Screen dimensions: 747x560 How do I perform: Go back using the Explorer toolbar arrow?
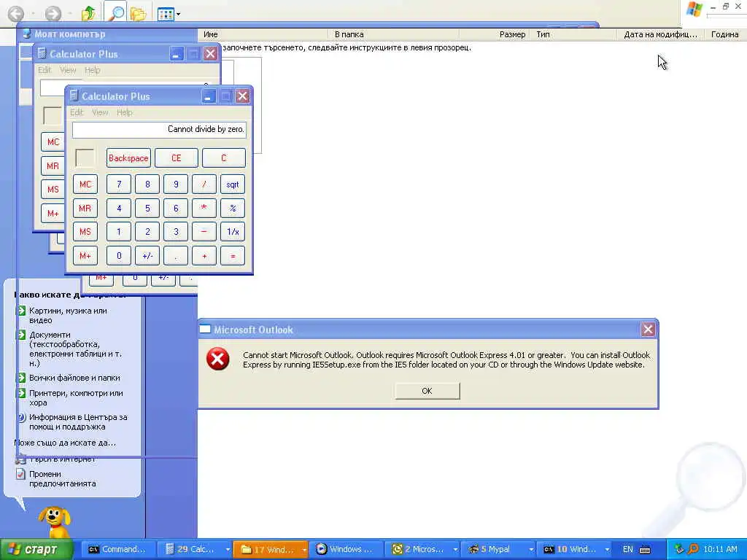coord(16,13)
